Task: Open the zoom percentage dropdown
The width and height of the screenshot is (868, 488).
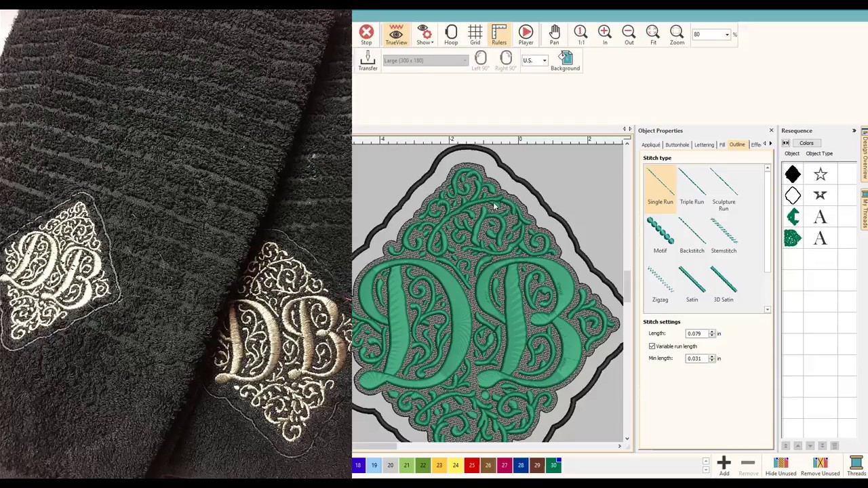Action: (x=727, y=35)
